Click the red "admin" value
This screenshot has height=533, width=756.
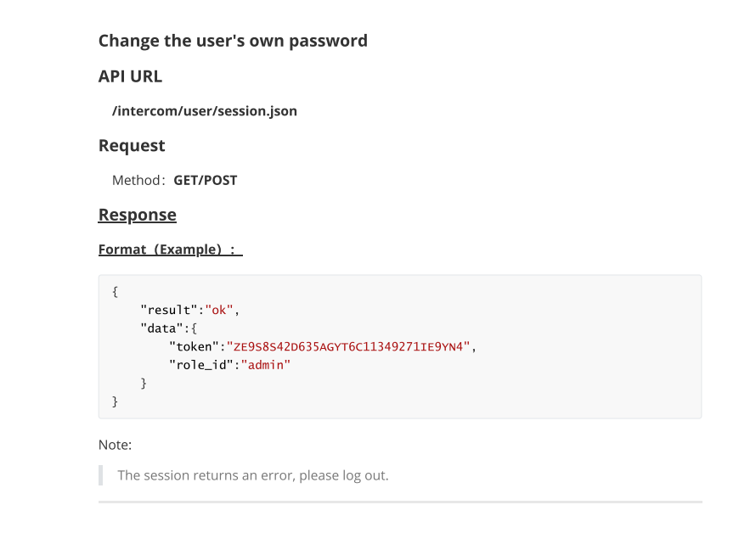266,365
